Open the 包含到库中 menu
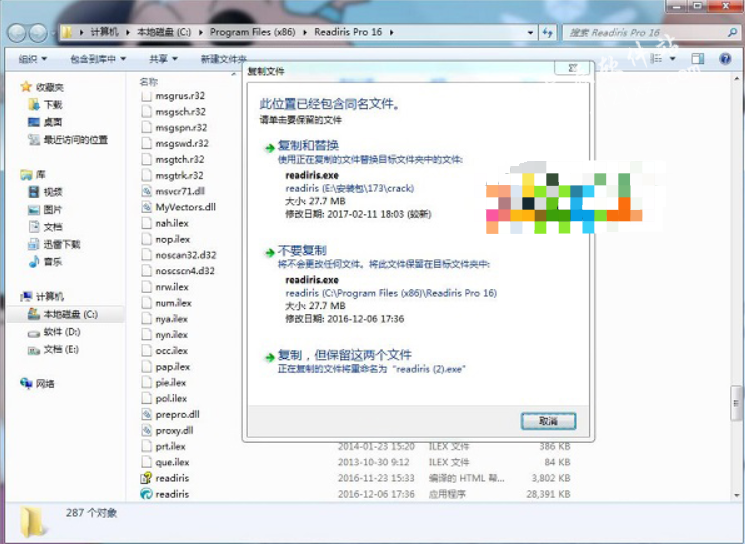This screenshot has height=544, width=745. pyautogui.click(x=98, y=59)
